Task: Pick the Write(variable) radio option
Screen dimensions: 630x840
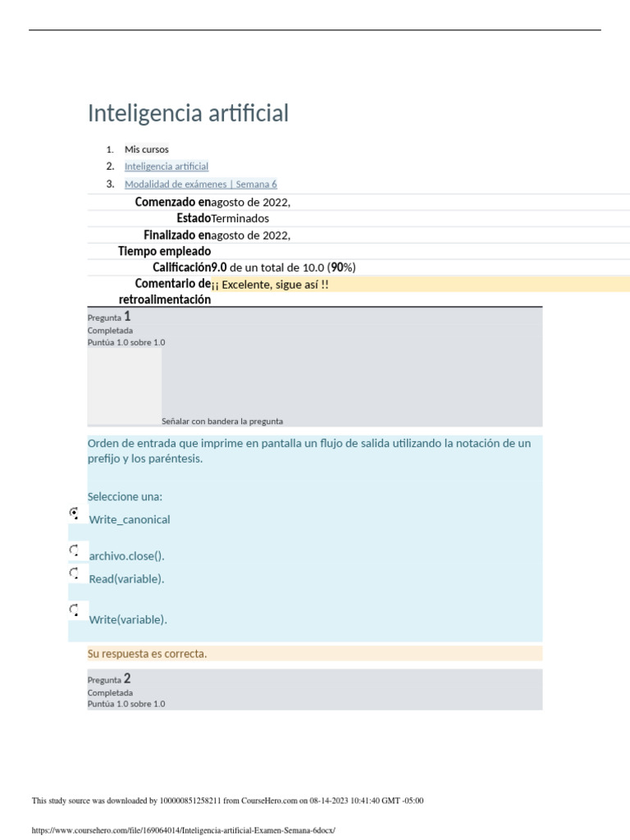Action: pyautogui.click(x=74, y=609)
